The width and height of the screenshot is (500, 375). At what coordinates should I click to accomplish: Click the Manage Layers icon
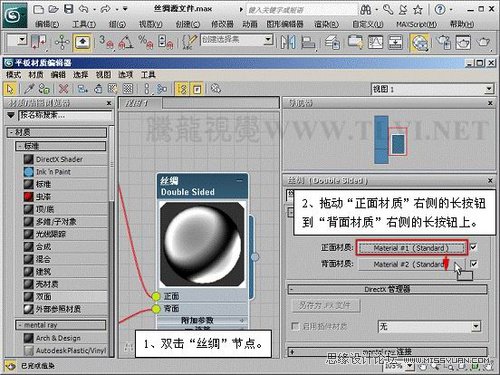pyautogui.click(x=332, y=43)
